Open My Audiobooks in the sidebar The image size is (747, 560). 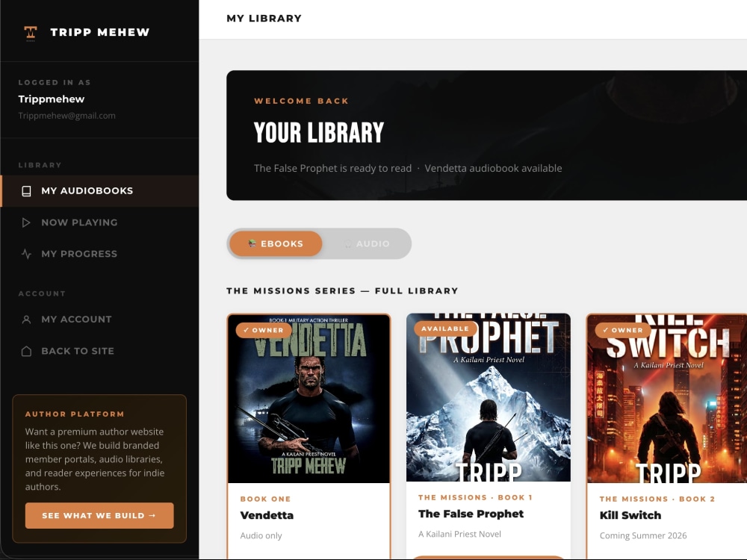(99, 191)
